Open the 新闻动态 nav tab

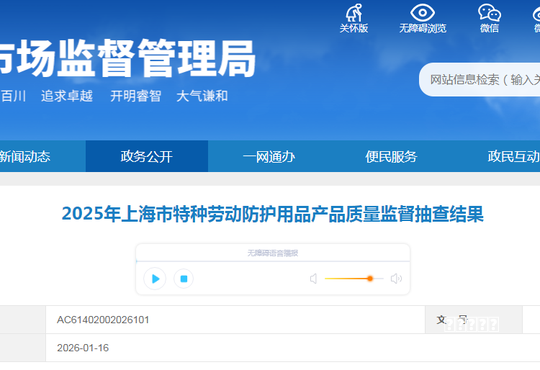[25, 156]
